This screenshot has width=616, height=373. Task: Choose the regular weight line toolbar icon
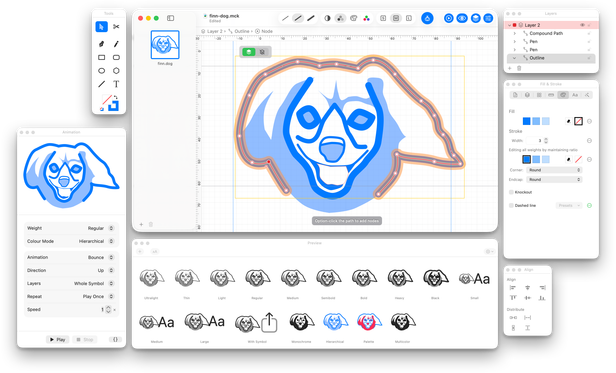pyautogui.click(x=298, y=18)
